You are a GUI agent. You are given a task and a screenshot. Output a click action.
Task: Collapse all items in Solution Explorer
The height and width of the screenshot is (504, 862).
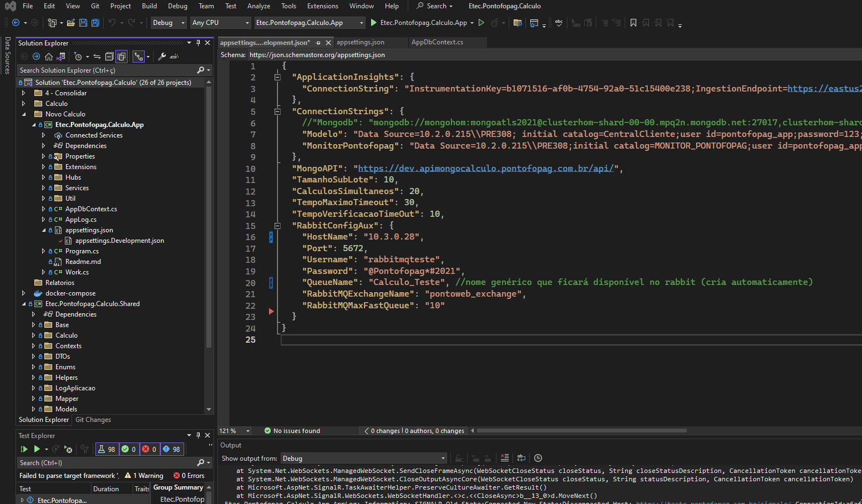coord(109,57)
